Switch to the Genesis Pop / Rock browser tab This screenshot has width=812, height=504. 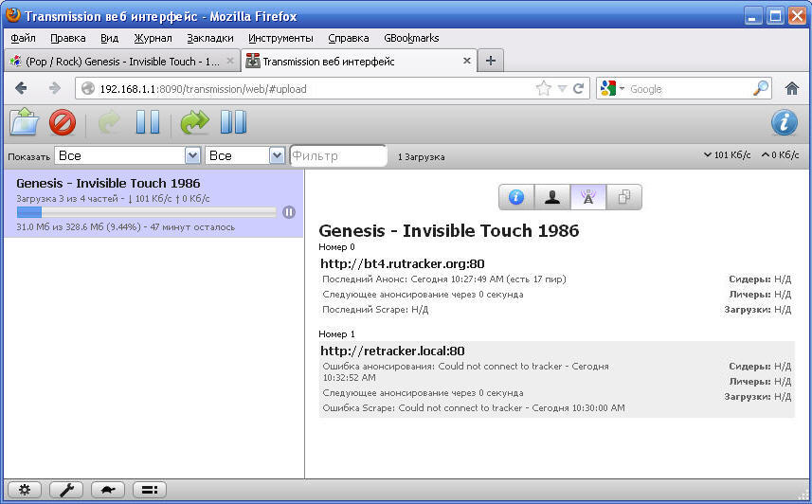(122, 62)
